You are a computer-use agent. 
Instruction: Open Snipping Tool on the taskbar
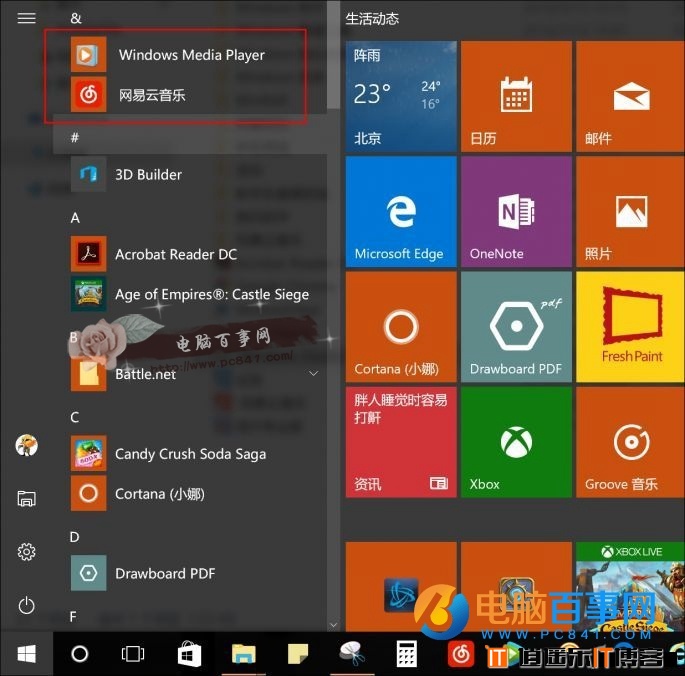[x=352, y=654]
